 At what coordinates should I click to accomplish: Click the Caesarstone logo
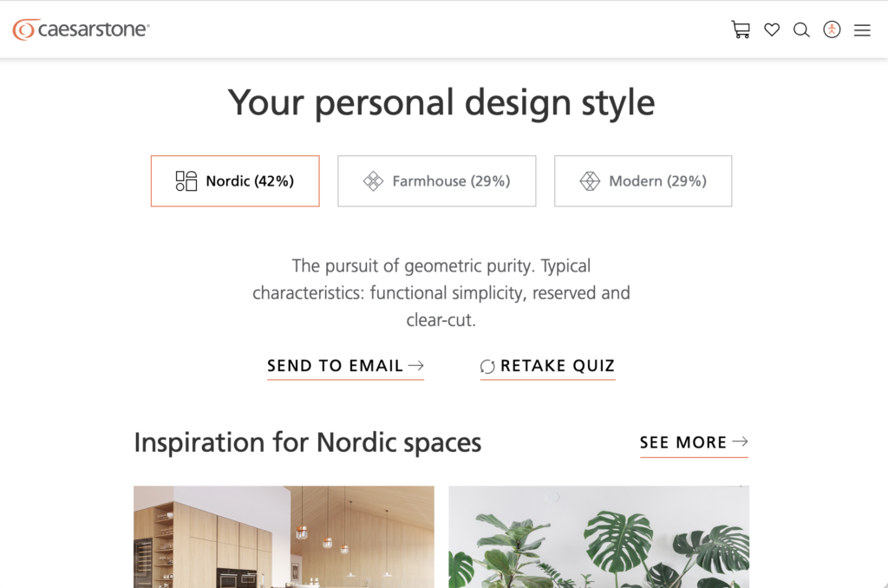(82, 29)
